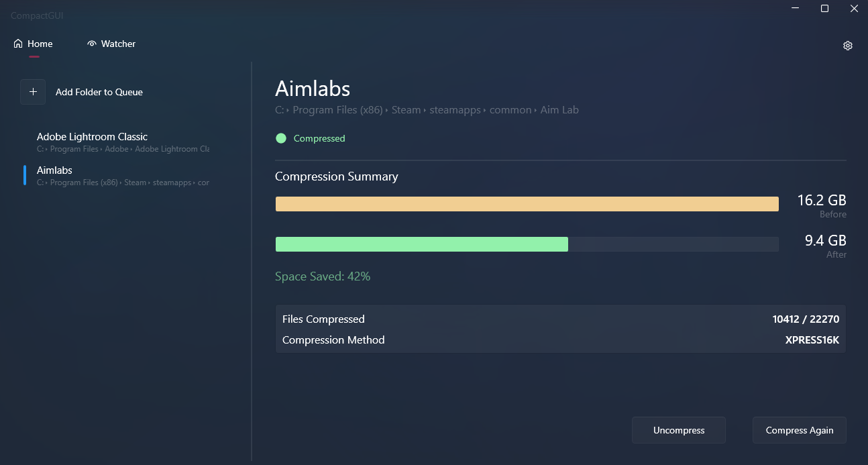Click the Compress Again button

tap(800, 430)
